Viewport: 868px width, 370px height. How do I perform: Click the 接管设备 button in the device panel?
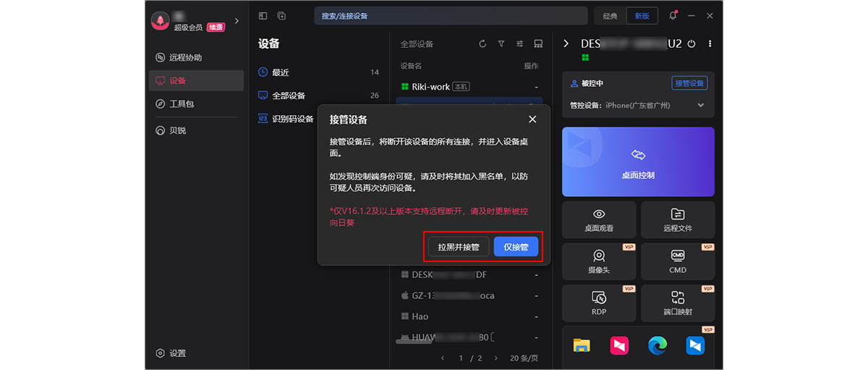[689, 83]
